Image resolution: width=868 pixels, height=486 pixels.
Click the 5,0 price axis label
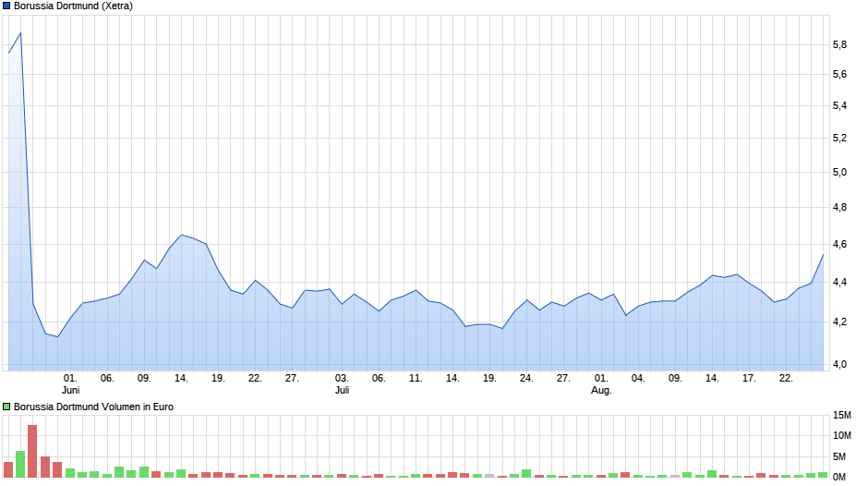coord(839,173)
